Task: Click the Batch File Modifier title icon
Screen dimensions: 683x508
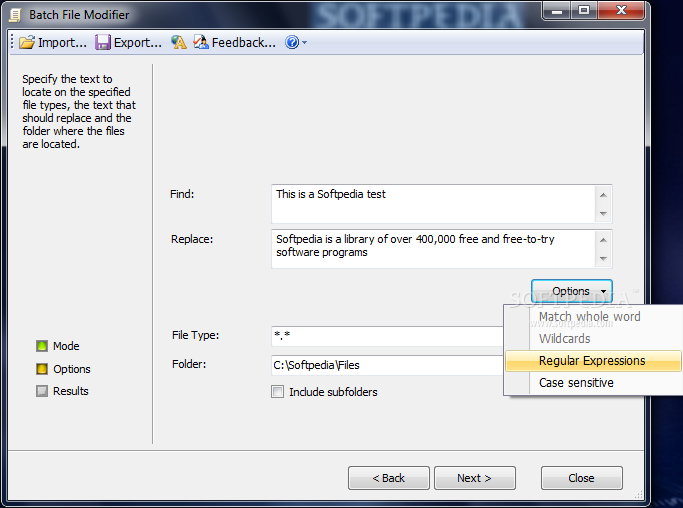Action: click(15, 15)
